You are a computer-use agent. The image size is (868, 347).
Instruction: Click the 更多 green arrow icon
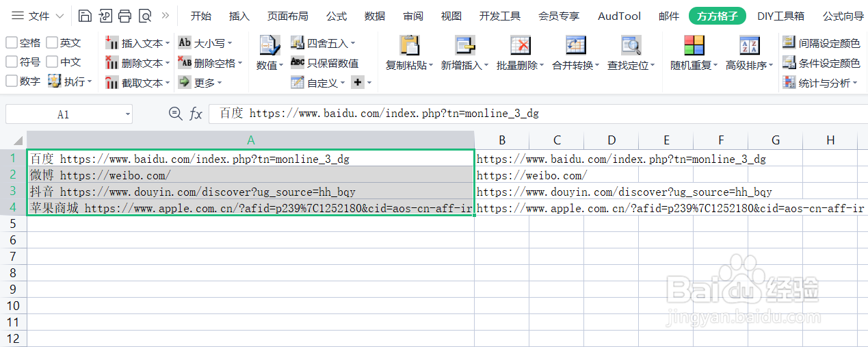click(x=185, y=82)
